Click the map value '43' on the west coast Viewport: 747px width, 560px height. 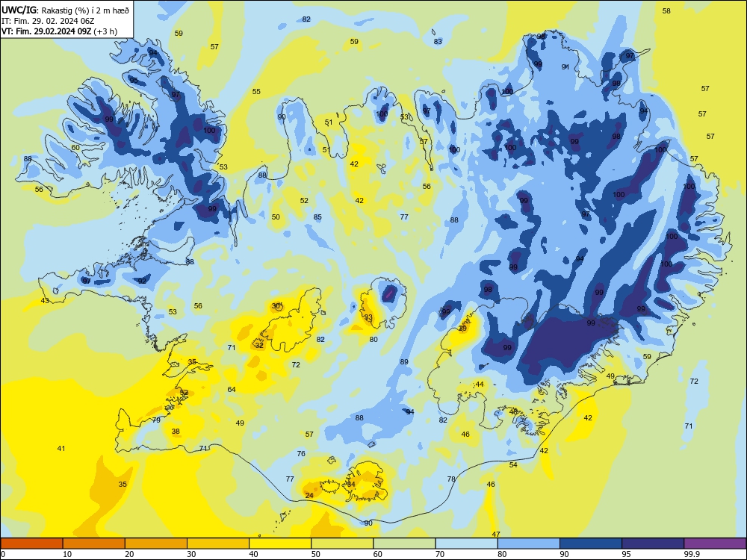pyautogui.click(x=45, y=300)
